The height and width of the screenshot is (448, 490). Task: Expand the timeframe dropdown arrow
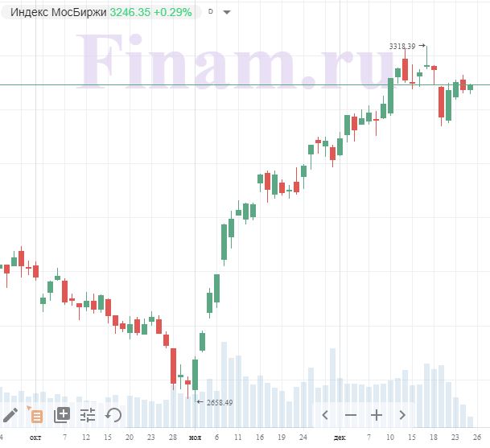click(227, 13)
